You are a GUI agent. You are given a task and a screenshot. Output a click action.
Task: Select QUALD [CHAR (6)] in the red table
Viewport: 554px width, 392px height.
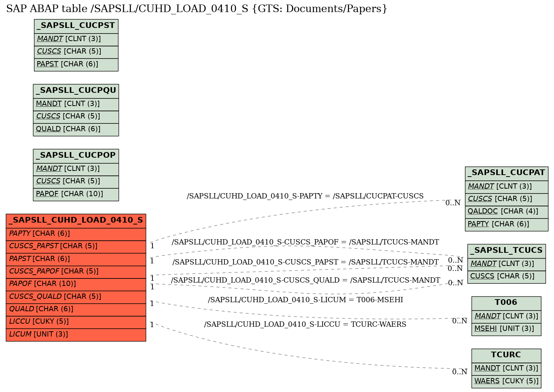tap(76, 309)
